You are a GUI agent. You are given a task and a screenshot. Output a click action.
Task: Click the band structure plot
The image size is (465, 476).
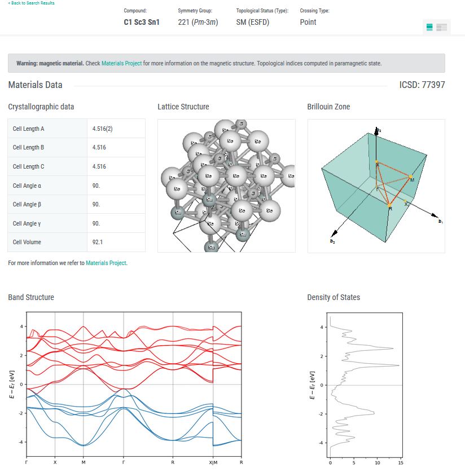coord(134,384)
